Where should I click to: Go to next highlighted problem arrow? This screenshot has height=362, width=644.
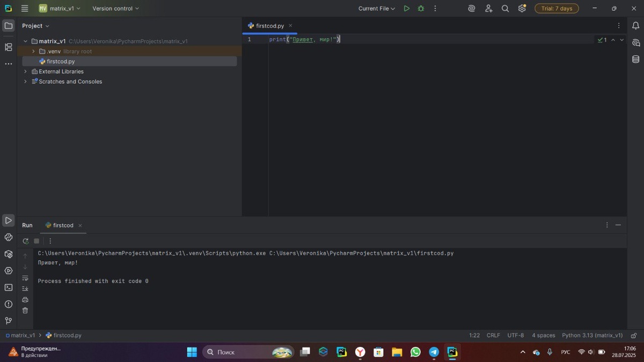coord(622,40)
